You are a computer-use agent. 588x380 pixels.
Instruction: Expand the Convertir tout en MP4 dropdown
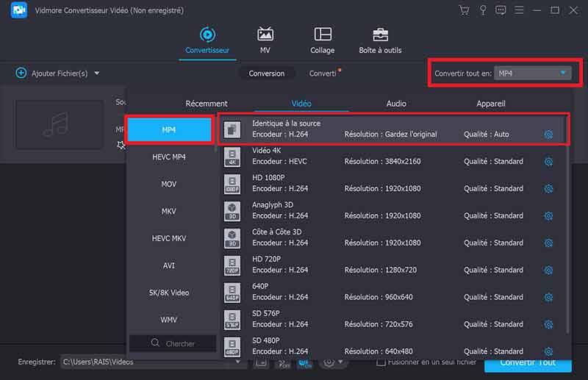(532, 74)
